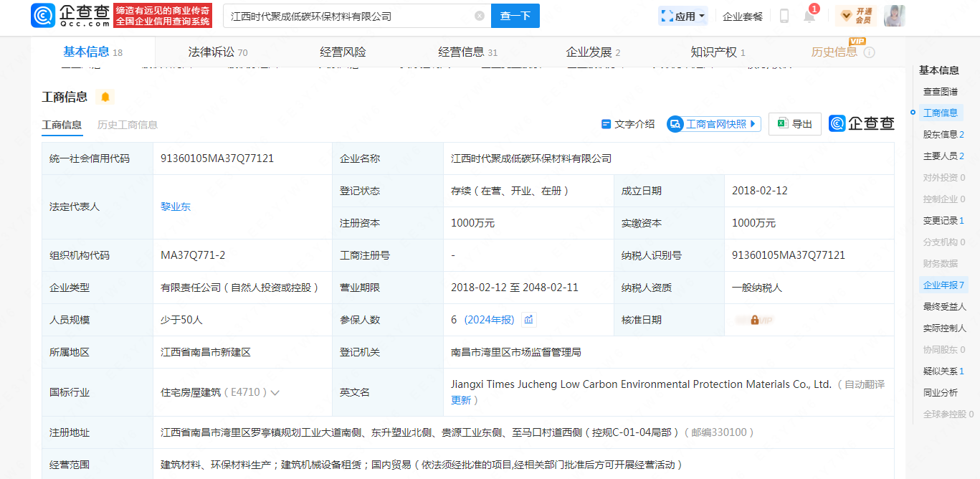Jump to 企业年报 in sidebar

(x=943, y=285)
